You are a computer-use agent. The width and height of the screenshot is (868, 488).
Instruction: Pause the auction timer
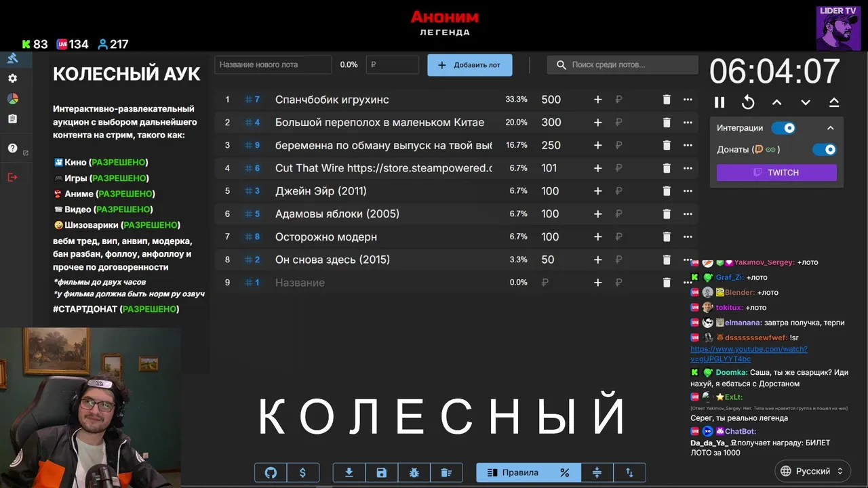719,102
